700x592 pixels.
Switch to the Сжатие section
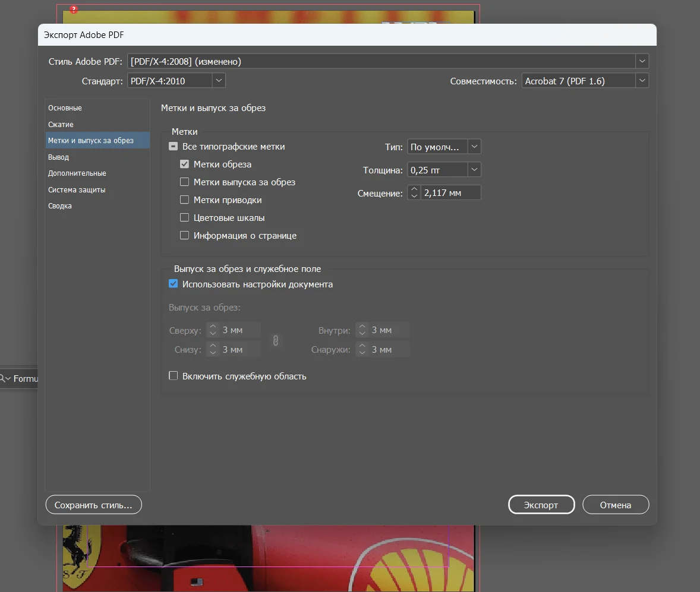pos(61,125)
